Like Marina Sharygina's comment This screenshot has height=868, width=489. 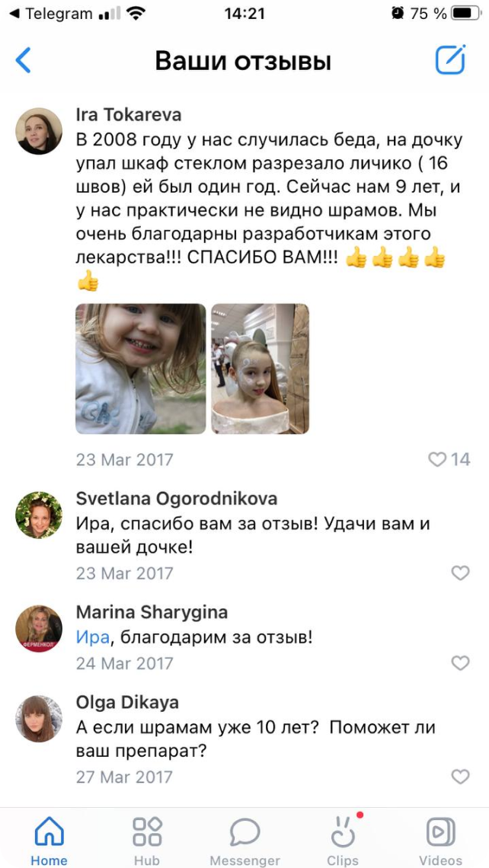pos(460,662)
